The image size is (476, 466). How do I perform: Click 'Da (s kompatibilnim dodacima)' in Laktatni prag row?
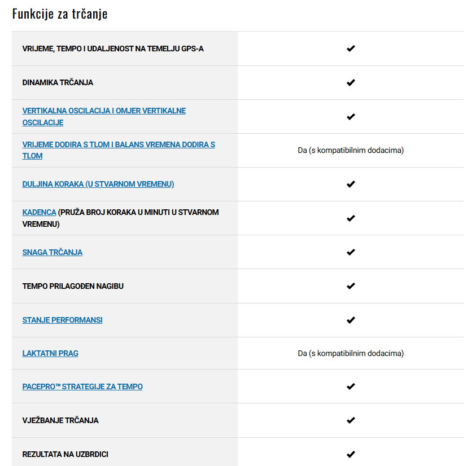coord(351,353)
